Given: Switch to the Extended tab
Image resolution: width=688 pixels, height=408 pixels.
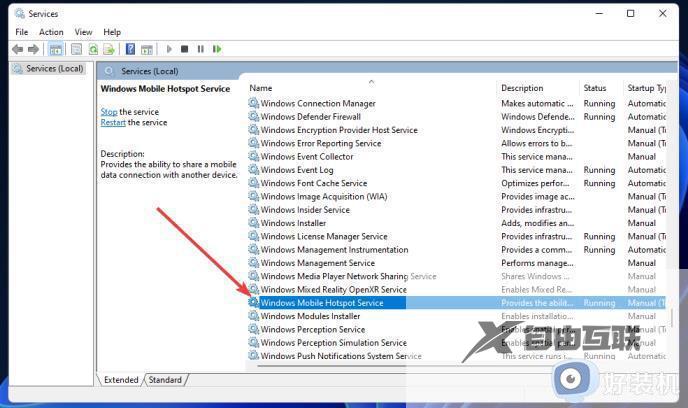Looking at the screenshot, I should tap(121, 380).
